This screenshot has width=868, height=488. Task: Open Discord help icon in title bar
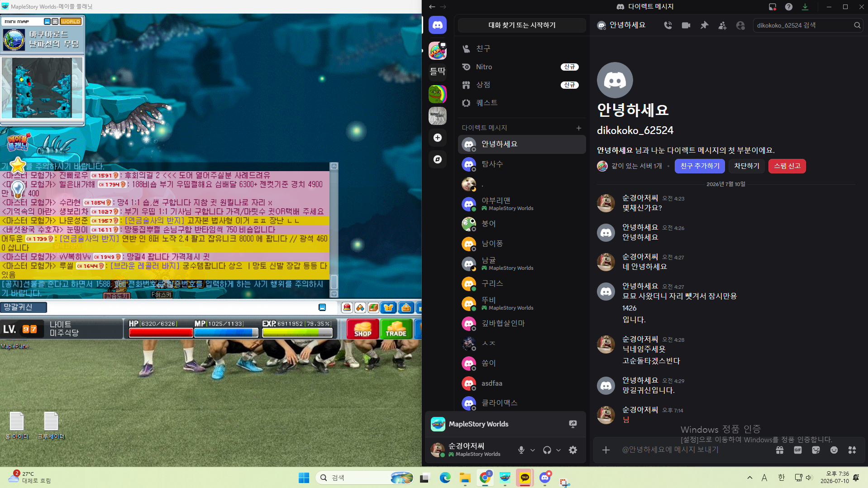(x=789, y=7)
